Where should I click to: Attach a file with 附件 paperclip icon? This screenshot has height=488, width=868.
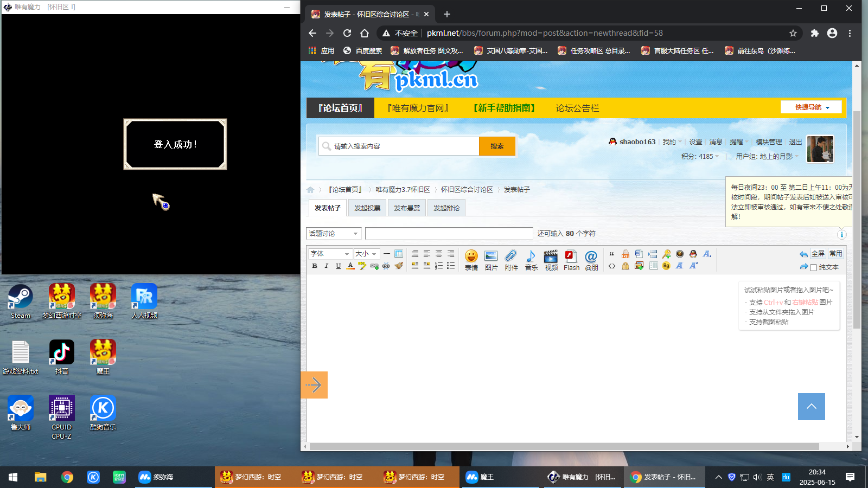tap(511, 260)
